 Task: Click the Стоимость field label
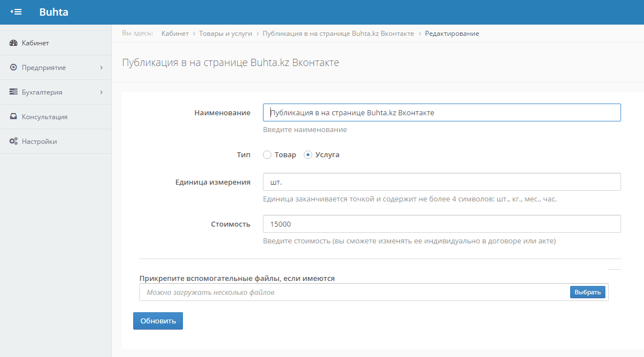pos(231,224)
